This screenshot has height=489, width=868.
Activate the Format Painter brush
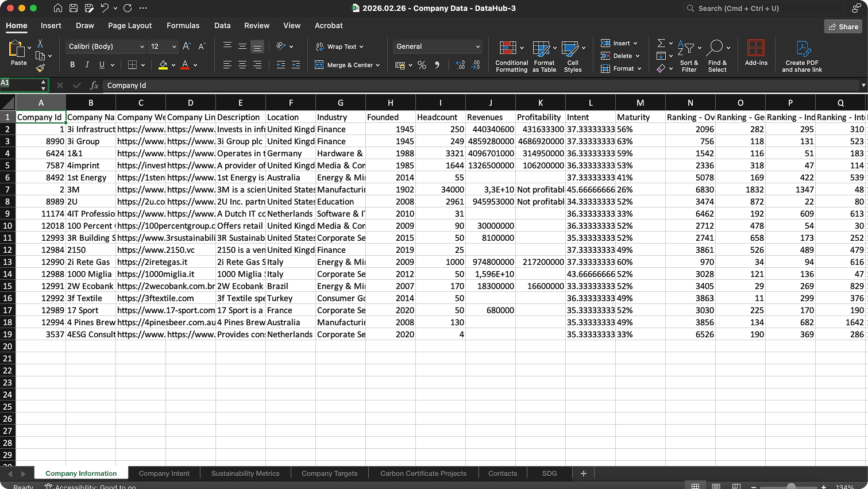(x=40, y=68)
